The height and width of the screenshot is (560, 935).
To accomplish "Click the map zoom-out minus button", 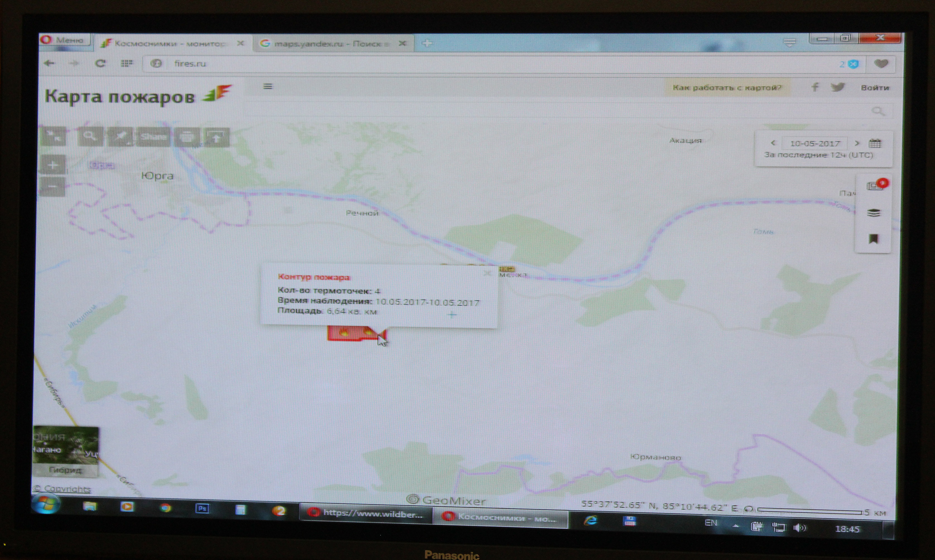I will click(52, 186).
